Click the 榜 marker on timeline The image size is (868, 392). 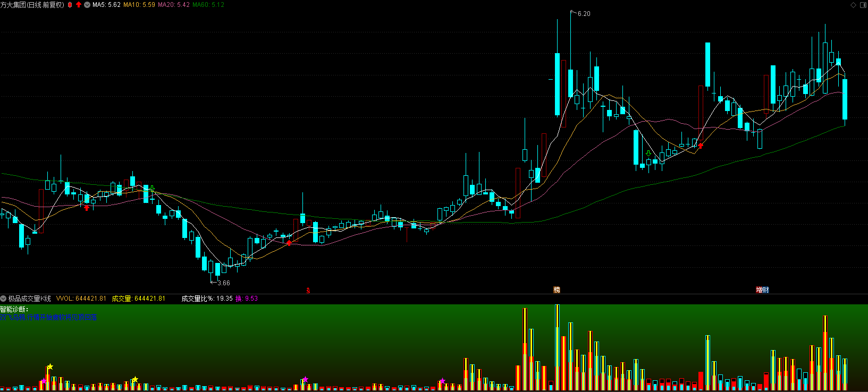(557, 290)
